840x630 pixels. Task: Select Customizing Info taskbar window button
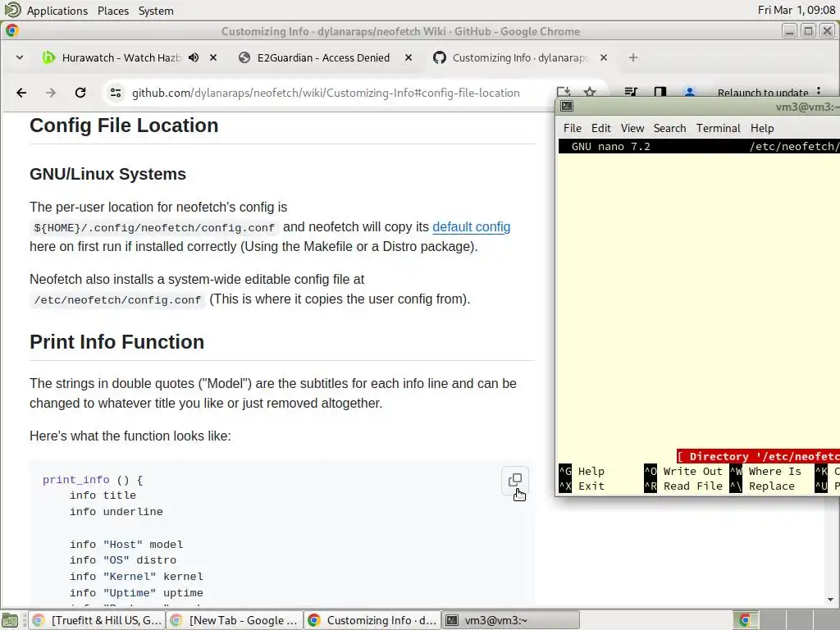[372, 620]
